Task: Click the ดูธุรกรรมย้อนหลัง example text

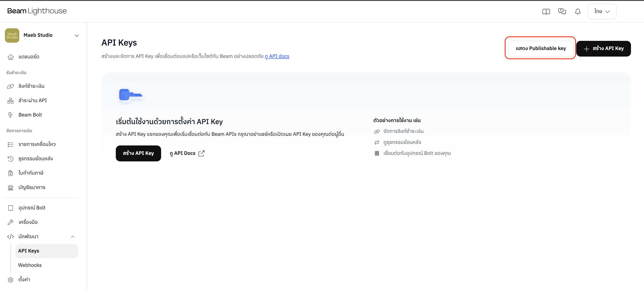Action: pos(402,142)
